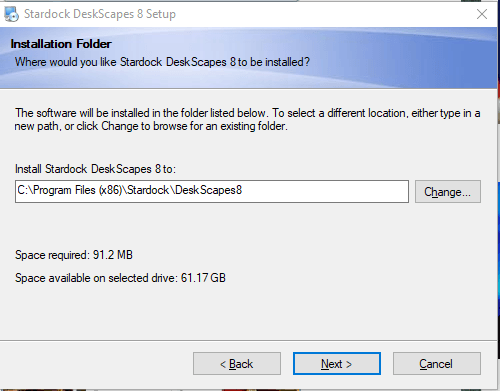
Task: Click empty space at end of path field
Action: [x=325, y=191]
